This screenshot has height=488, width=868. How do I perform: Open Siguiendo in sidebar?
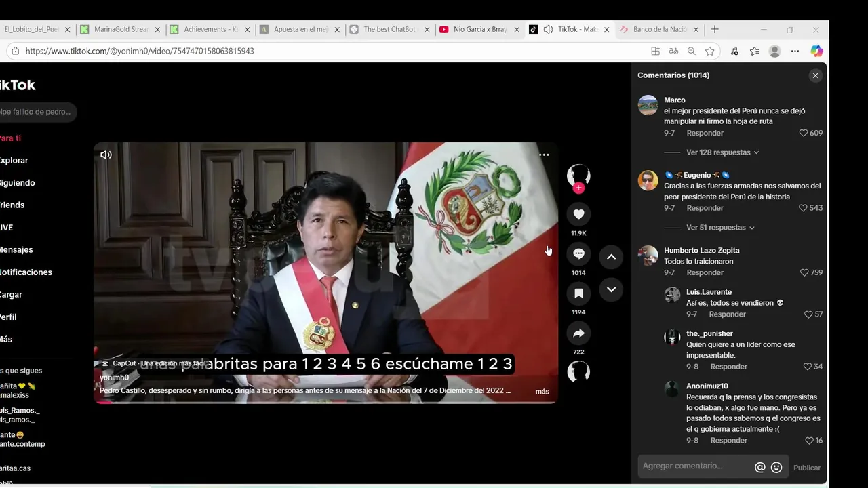pyautogui.click(x=18, y=183)
